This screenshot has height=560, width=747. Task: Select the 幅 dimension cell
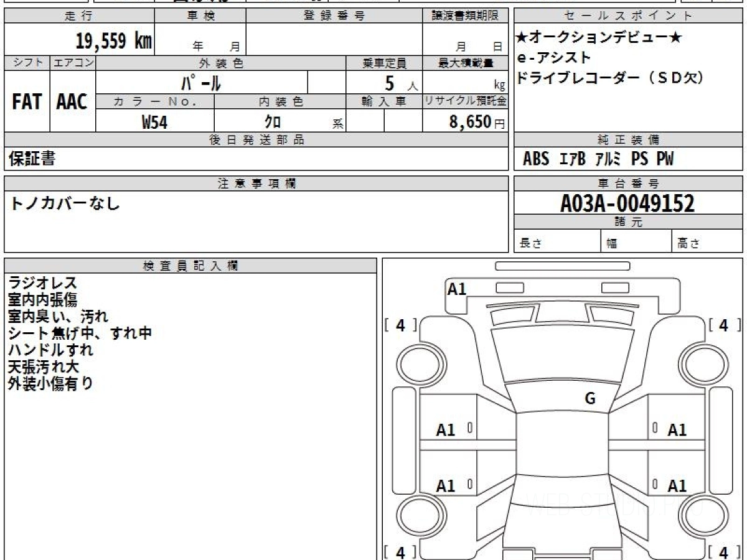point(637,241)
